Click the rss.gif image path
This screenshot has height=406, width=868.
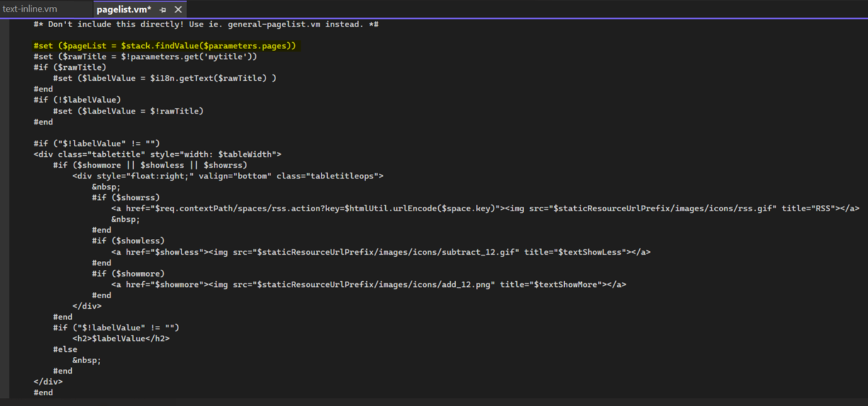tap(761, 209)
